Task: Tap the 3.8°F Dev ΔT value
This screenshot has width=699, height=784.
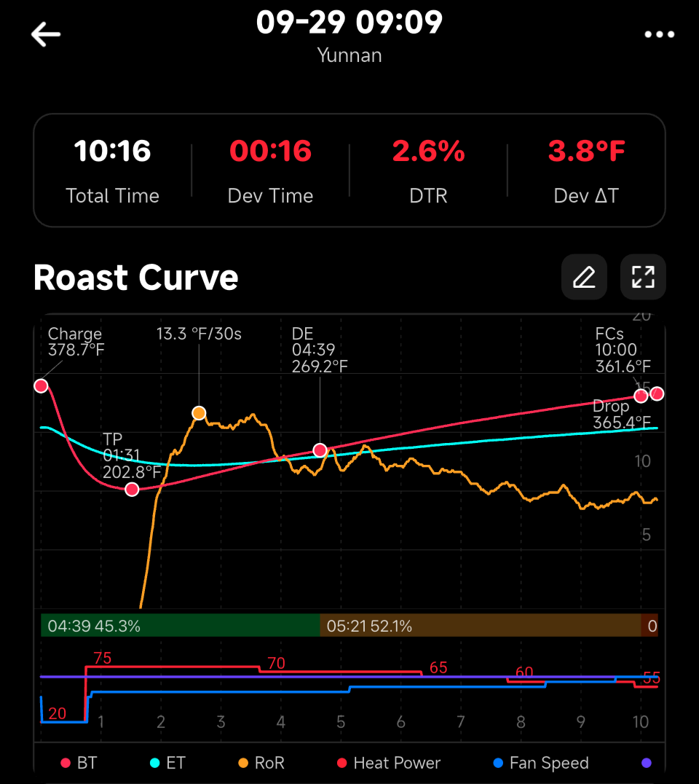Action: point(587,151)
